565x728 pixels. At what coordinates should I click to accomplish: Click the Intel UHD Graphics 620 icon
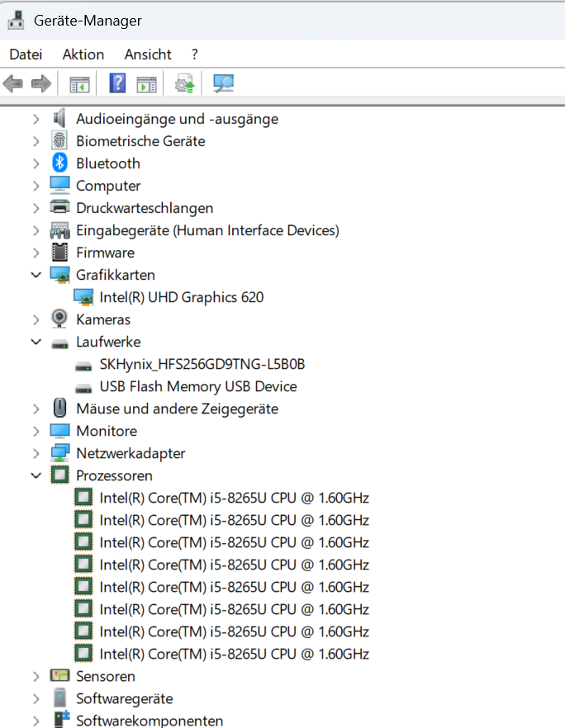[x=83, y=297]
